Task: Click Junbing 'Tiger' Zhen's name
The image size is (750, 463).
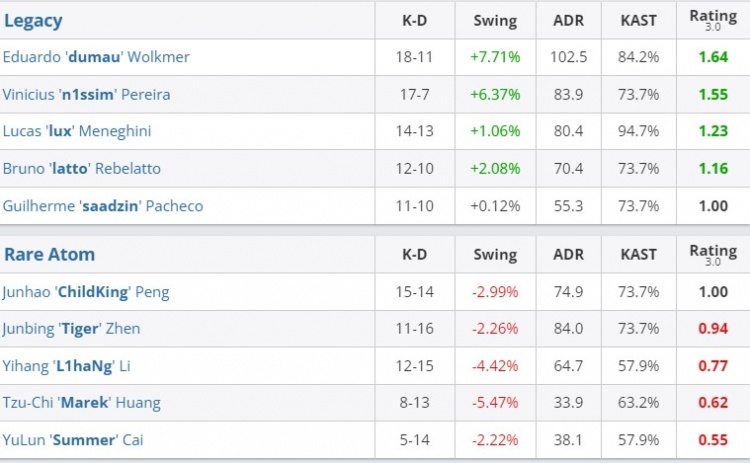Action: click(x=72, y=328)
